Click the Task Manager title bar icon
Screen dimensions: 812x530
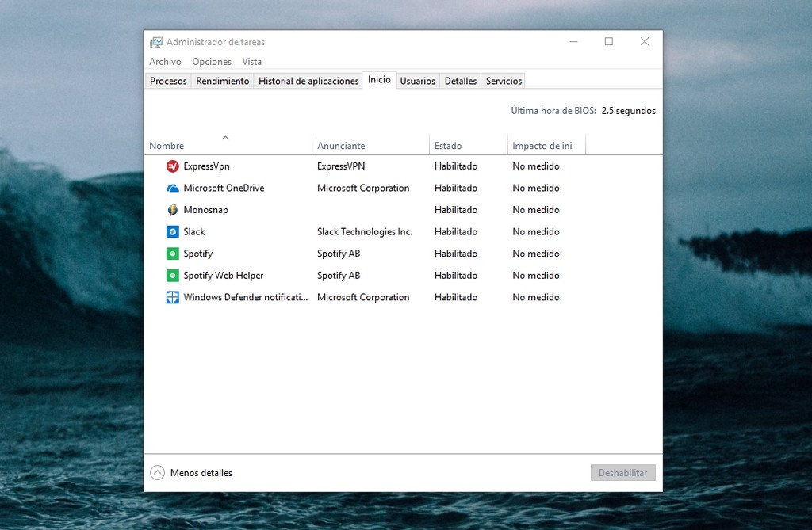[156, 42]
